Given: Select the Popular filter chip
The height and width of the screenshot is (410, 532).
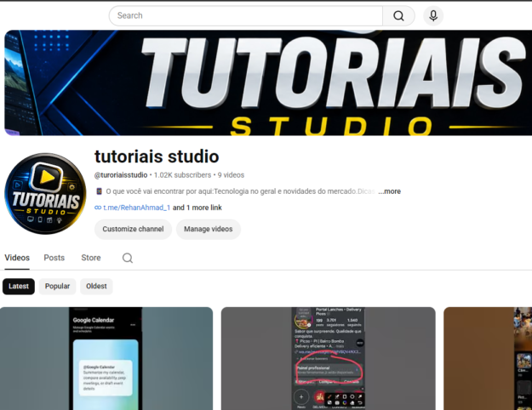Looking at the screenshot, I should point(57,286).
